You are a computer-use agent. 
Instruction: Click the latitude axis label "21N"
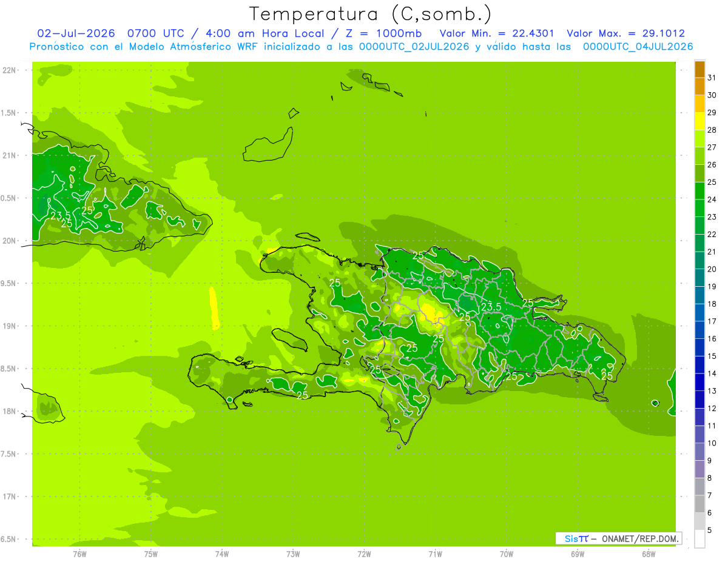click(10, 156)
